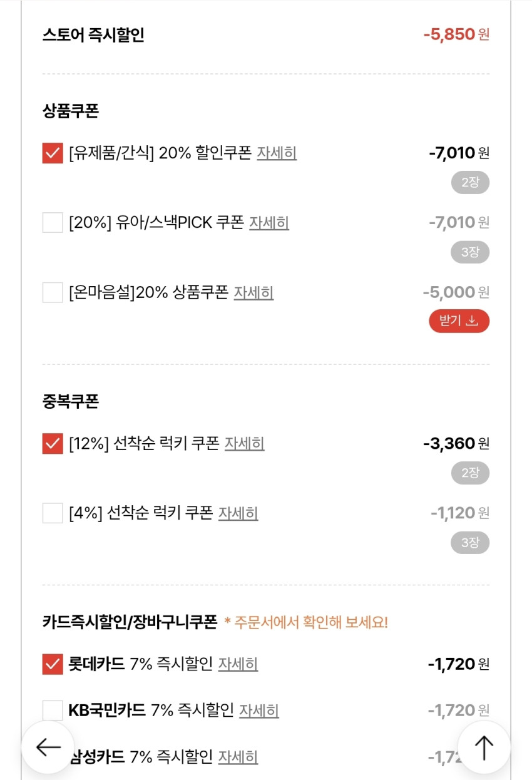
Task: View 자세히 for [온마음설]20% 상품쿠폰
Action: tap(253, 292)
